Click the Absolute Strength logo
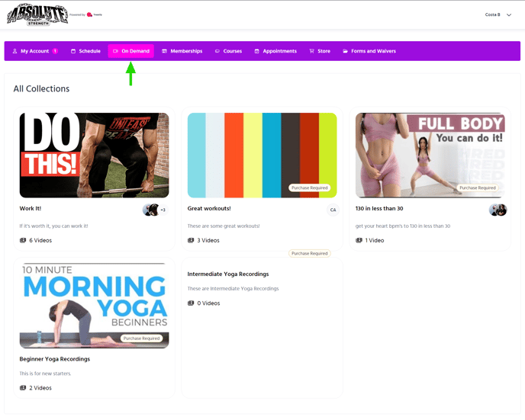Viewport: 525px width, 420px height. (x=36, y=14)
